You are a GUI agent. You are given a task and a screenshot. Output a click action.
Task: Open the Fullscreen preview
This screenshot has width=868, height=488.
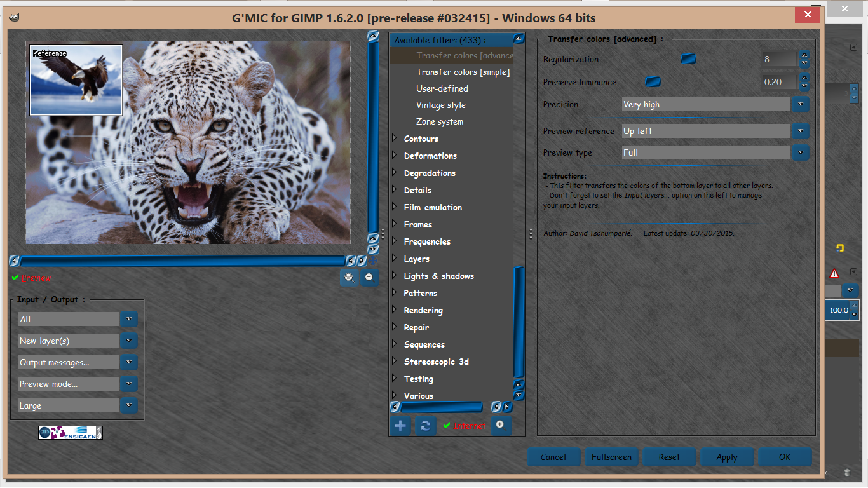pyautogui.click(x=611, y=457)
